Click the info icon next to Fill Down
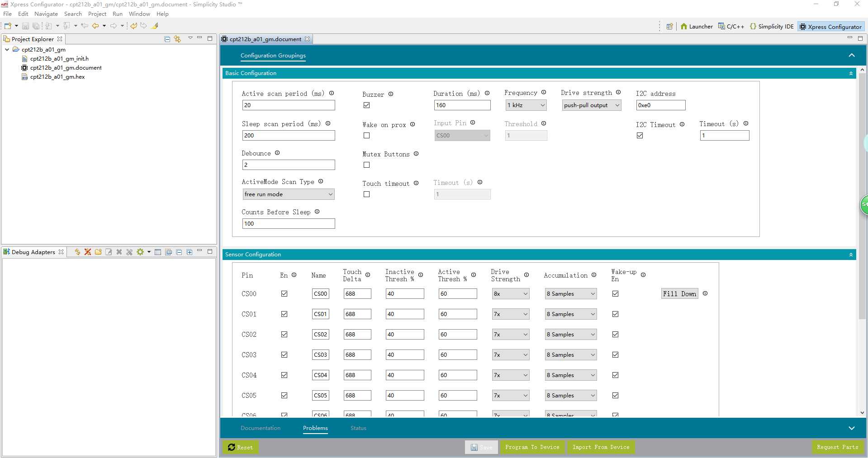The image size is (868, 458). 705,293
